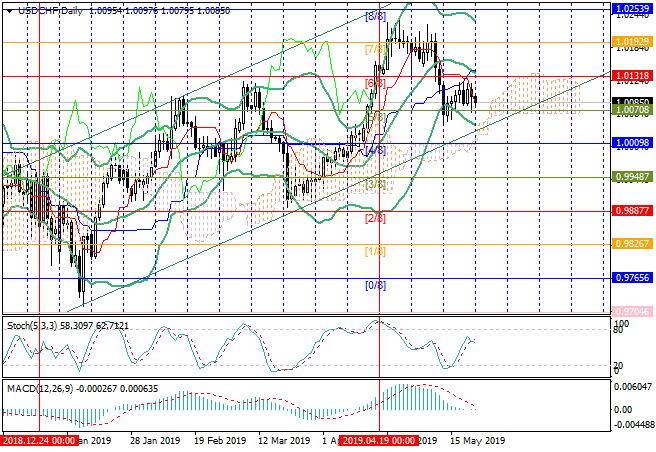This screenshot has width=656, height=452.
Task: Select the 28 Jan 2019 date label
Action: (155, 441)
